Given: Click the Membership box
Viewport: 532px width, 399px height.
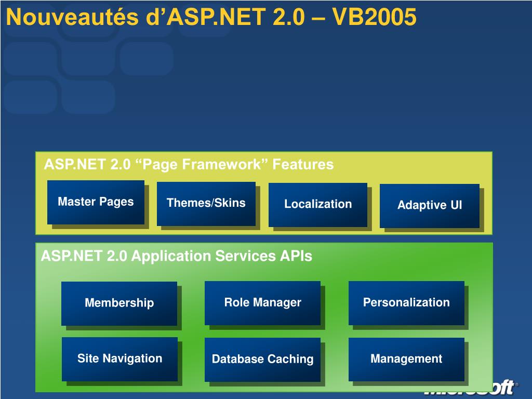Looking at the screenshot, I should pyautogui.click(x=119, y=303).
